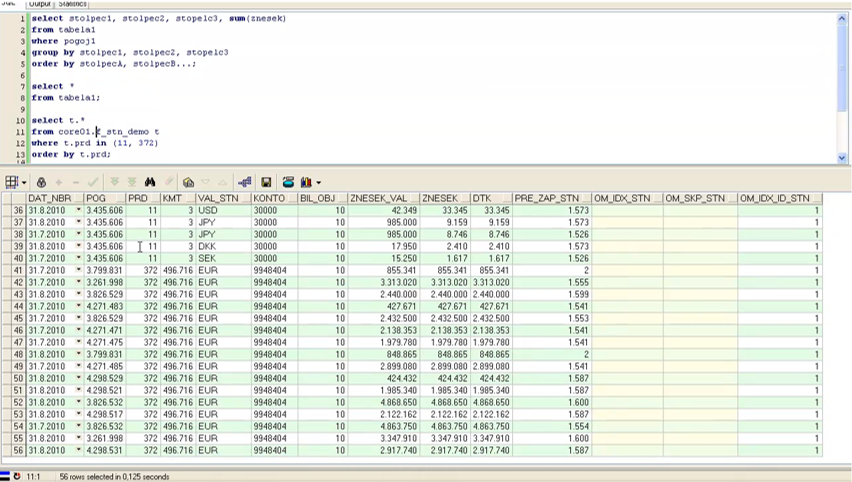Open the dropdown arrow beside grid icon
Screen dimensions: 852x482
tap(23, 183)
